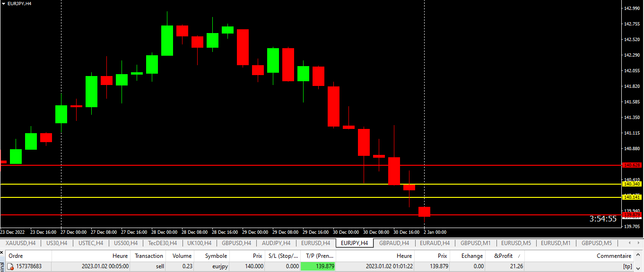This screenshot has height=272, width=644.
Task: Select the GBPUSD,H4 chart tab
Action: 236,243
